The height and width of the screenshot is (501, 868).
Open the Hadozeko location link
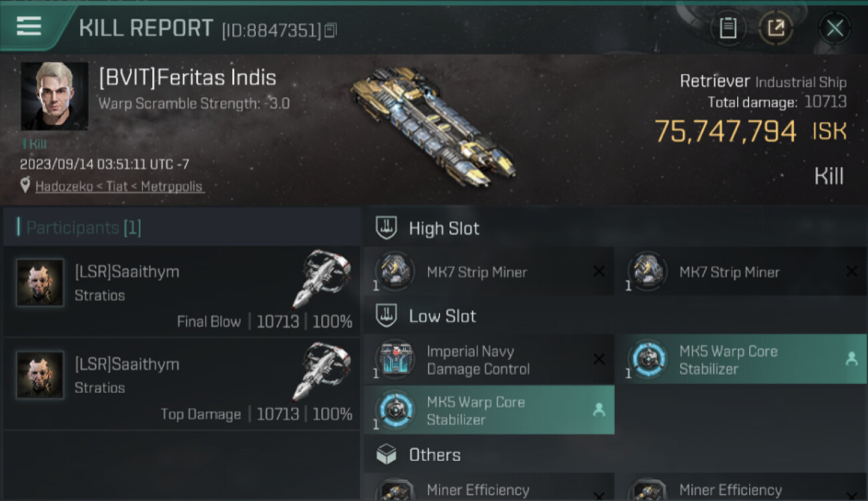tap(120, 186)
